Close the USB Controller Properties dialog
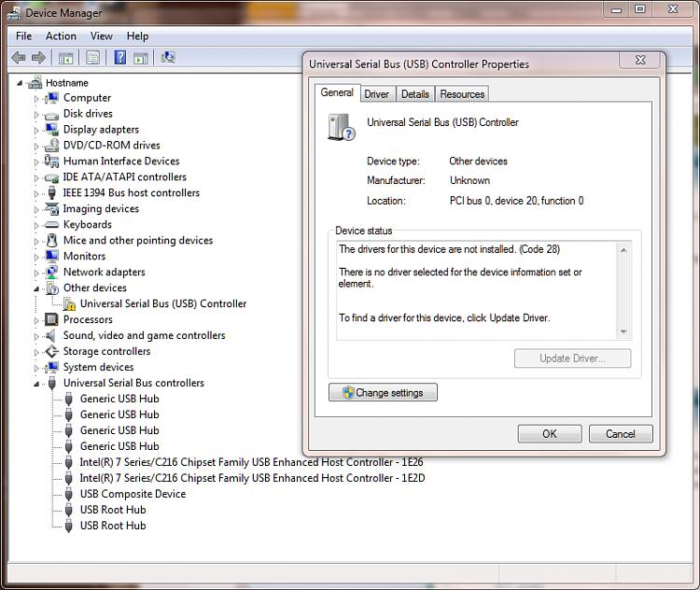 (x=640, y=61)
